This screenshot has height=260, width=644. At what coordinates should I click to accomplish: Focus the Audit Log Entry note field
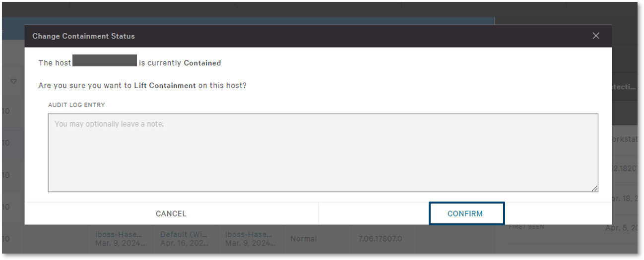point(323,153)
